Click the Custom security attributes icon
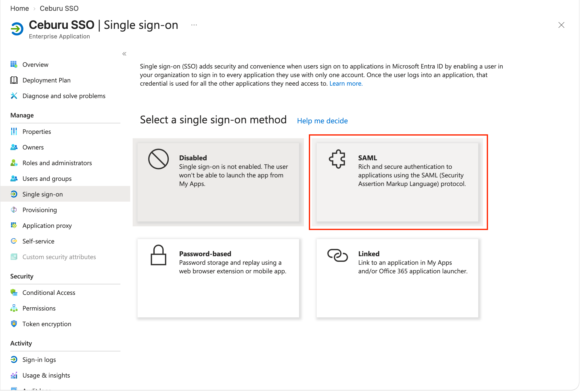 point(14,257)
